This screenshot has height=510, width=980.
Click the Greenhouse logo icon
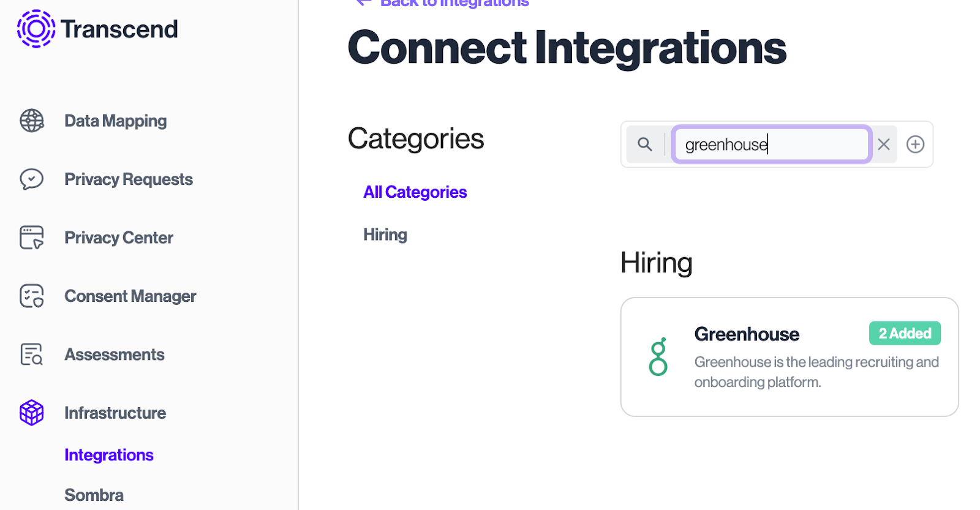(x=658, y=357)
